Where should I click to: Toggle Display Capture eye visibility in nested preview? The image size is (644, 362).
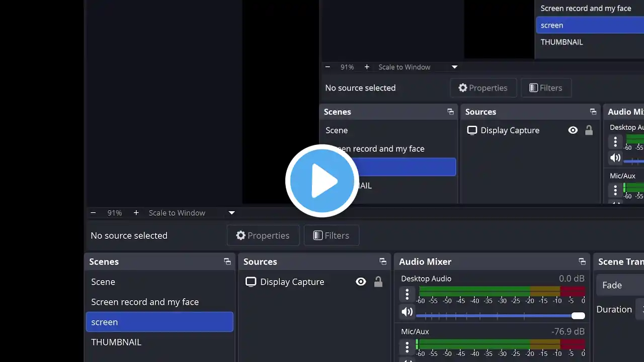tap(573, 130)
